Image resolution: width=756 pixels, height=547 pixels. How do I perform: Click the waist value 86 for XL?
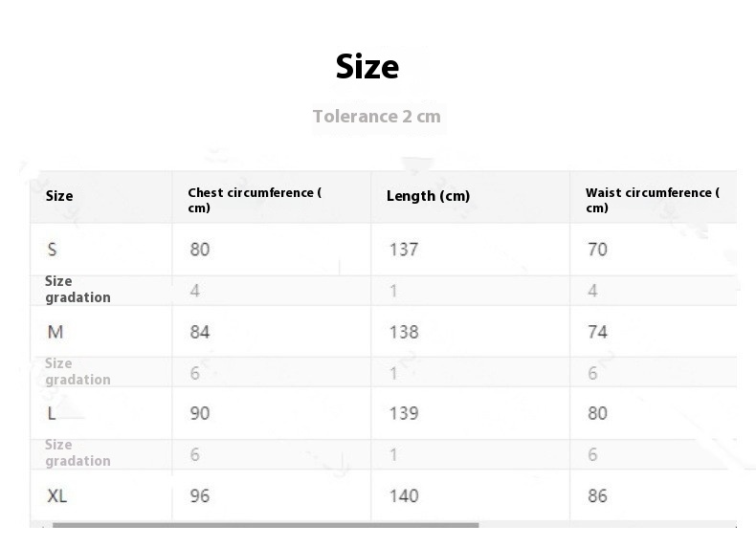[597, 496]
